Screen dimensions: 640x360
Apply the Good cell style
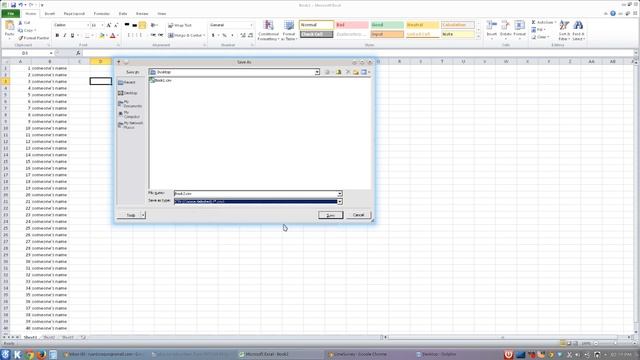(387, 25)
